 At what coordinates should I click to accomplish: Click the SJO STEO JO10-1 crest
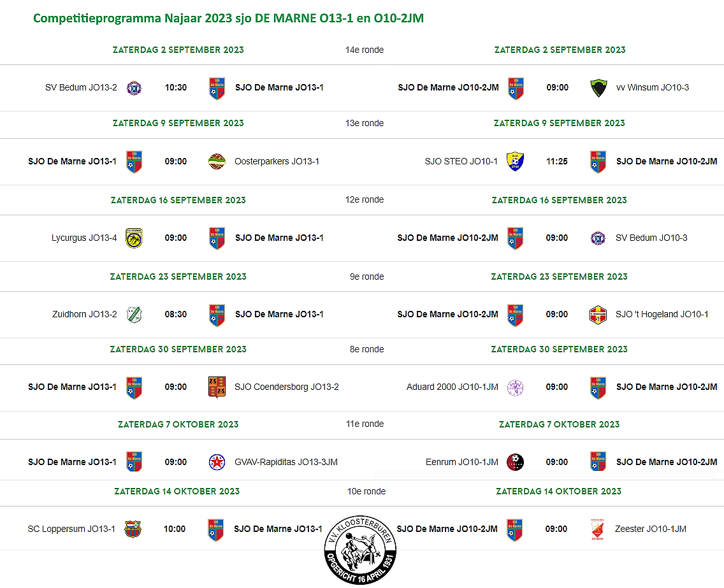tap(515, 162)
